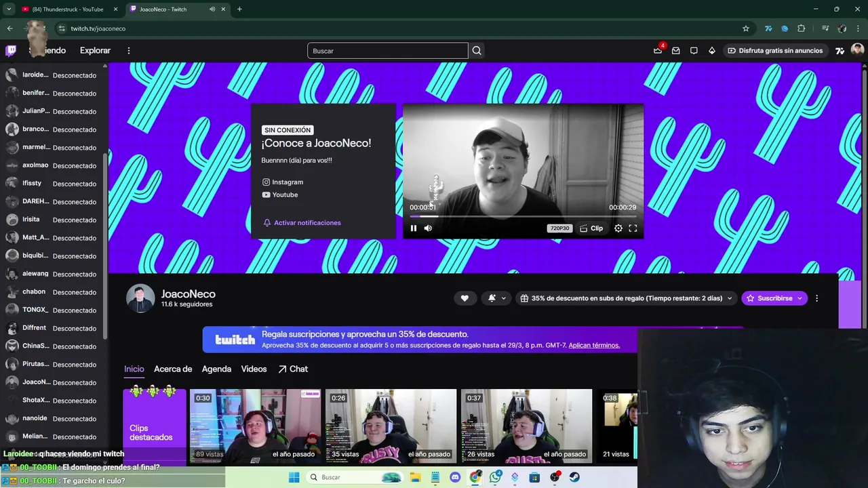Open the 720P30 quality selector
This screenshot has height=488, width=868.
[560, 228]
